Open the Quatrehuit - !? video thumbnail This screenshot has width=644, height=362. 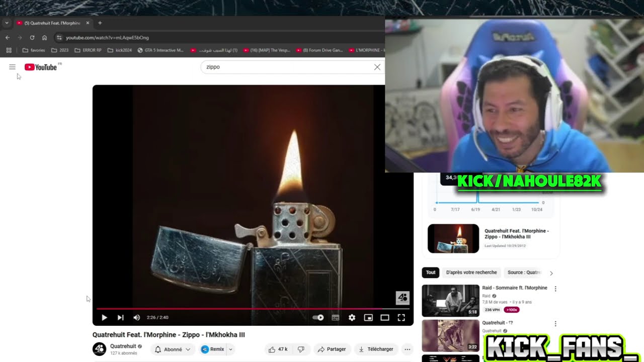450,336
